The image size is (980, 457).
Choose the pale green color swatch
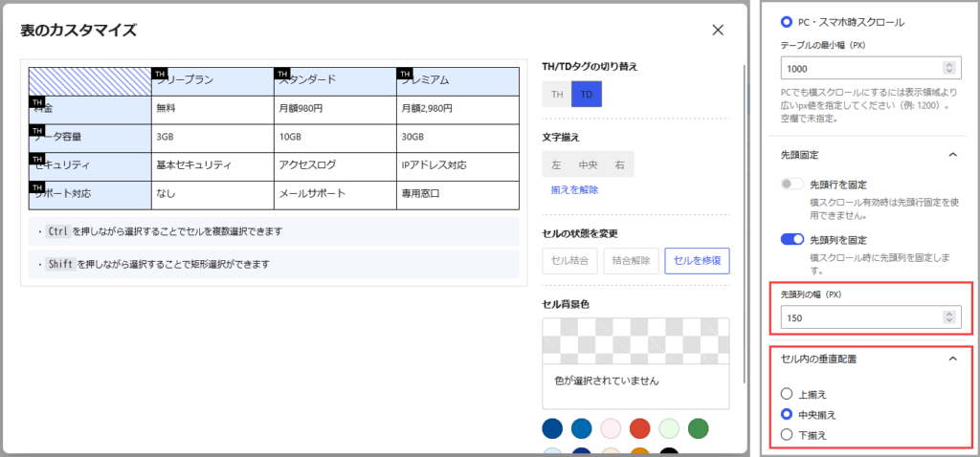pos(669,429)
